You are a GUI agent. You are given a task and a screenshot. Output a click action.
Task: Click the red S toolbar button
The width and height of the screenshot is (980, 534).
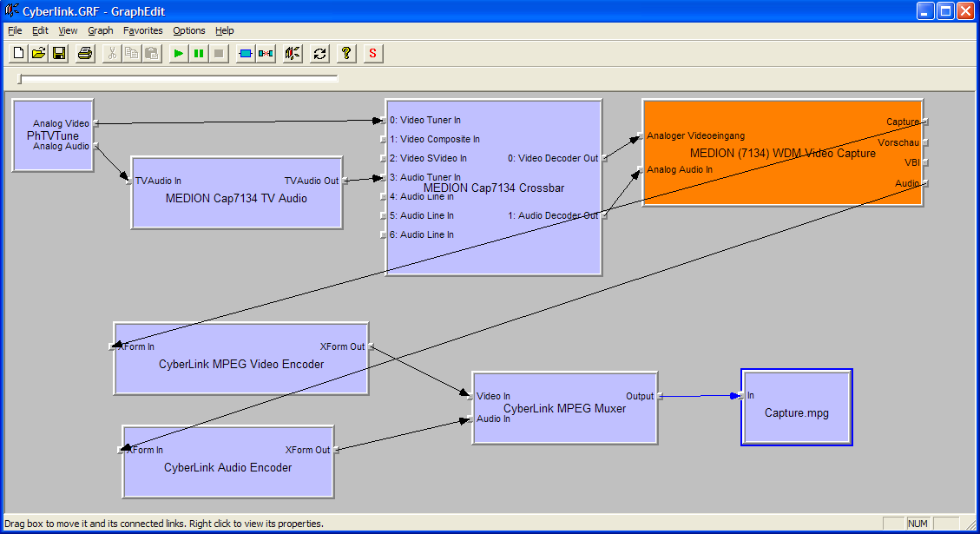373,54
